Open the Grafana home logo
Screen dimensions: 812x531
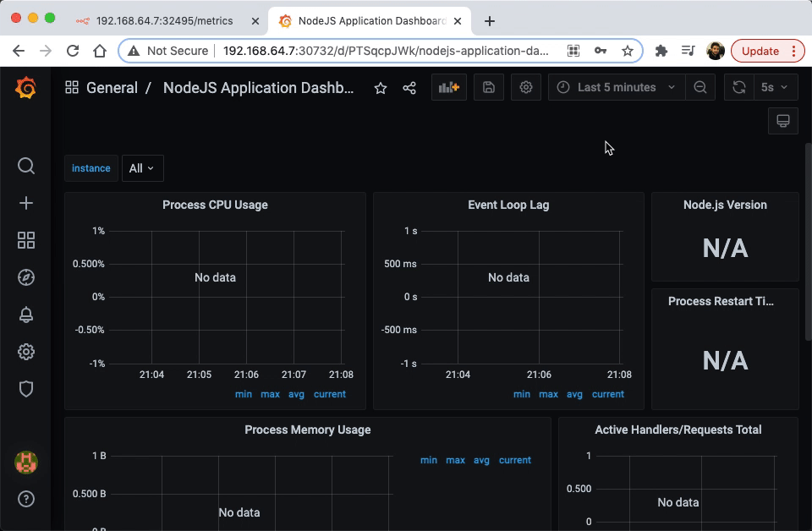tap(25, 87)
